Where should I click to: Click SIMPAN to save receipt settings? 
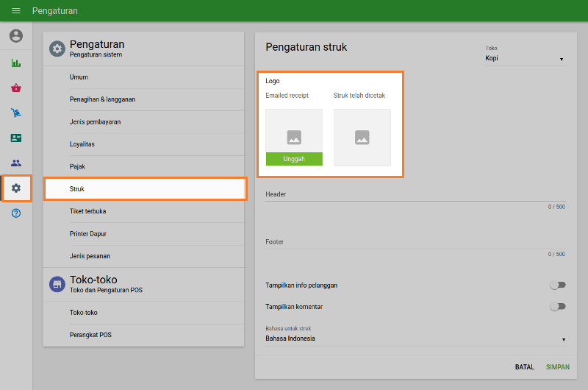(x=557, y=367)
